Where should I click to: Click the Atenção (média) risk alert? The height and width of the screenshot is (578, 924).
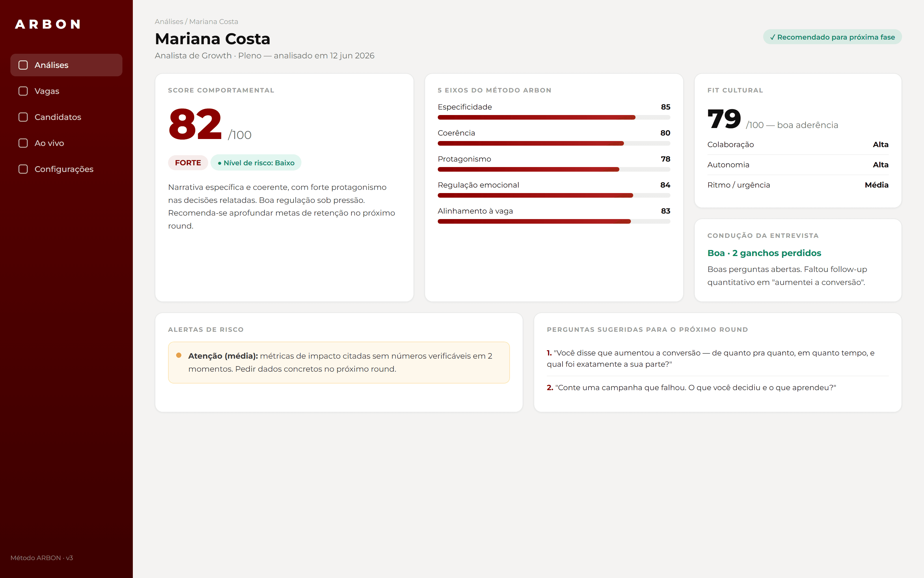339,362
